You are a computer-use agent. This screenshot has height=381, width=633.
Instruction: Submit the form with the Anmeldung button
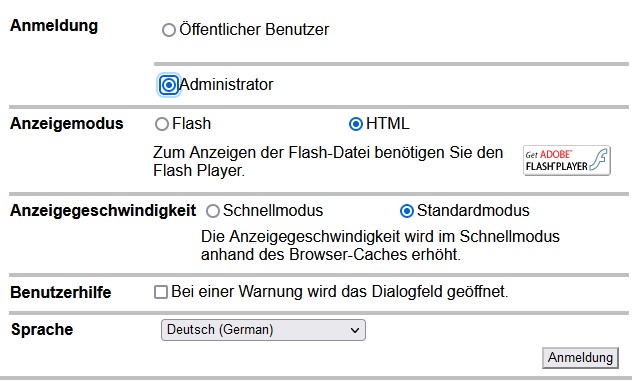(580, 358)
